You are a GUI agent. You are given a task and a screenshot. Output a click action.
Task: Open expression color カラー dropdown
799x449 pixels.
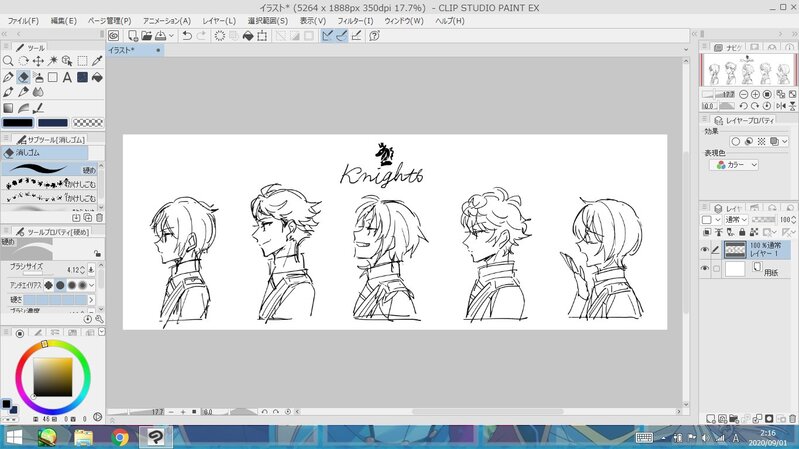click(734, 165)
